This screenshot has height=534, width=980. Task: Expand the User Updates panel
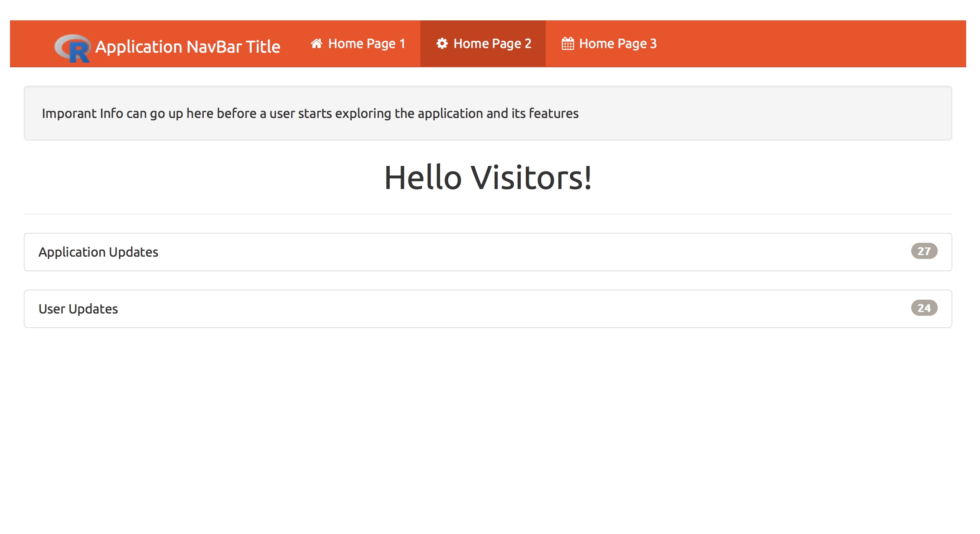tap(487, 309)
